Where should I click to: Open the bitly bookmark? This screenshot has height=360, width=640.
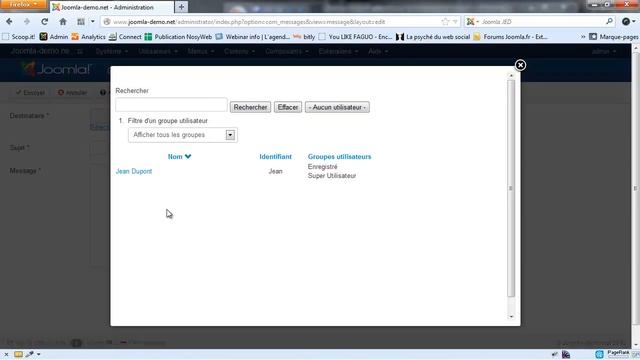tap(304, 37)
